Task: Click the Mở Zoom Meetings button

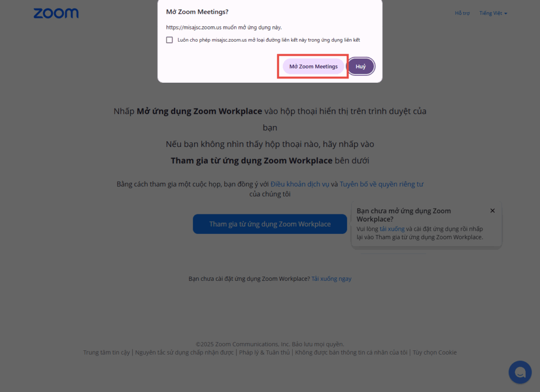Action: coord(313,66)
